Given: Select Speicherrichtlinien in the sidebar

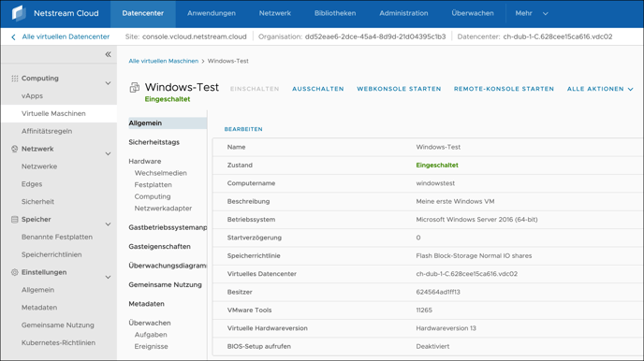Looking at the screenshot, I should pos(51,254).
